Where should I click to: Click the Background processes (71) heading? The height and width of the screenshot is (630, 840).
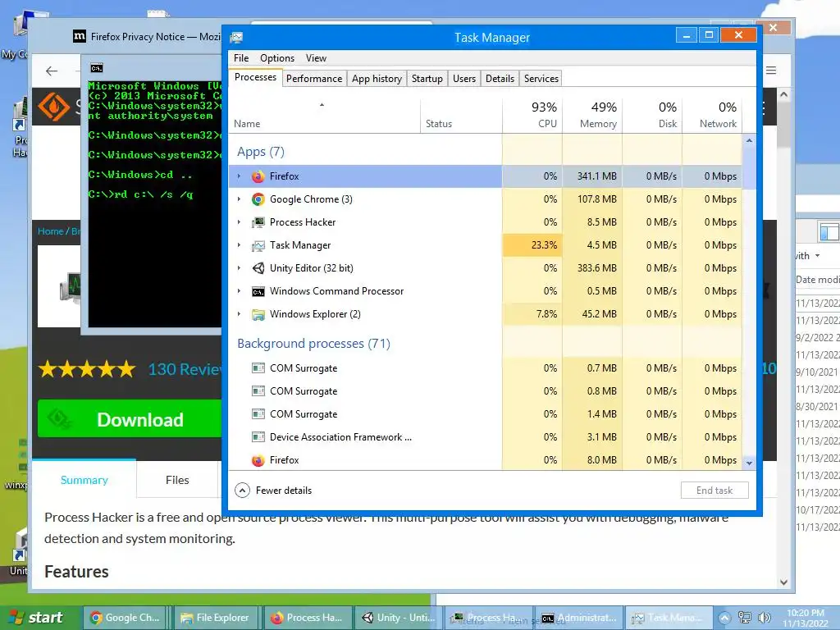[313, 344]
